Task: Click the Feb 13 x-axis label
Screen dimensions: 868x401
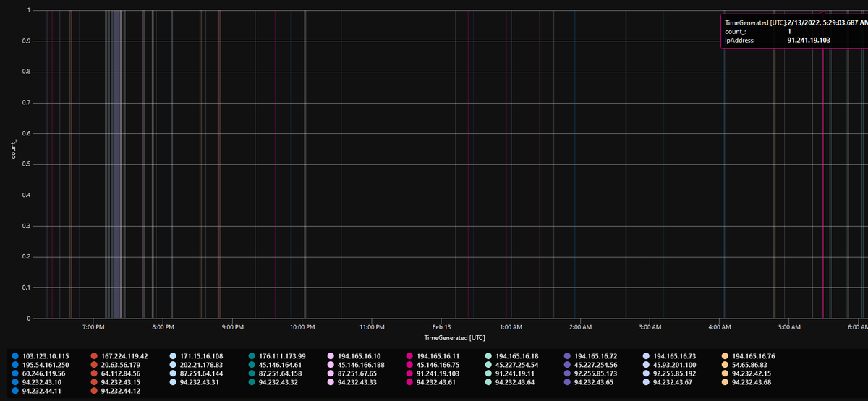Action: [x=441, y=328]
